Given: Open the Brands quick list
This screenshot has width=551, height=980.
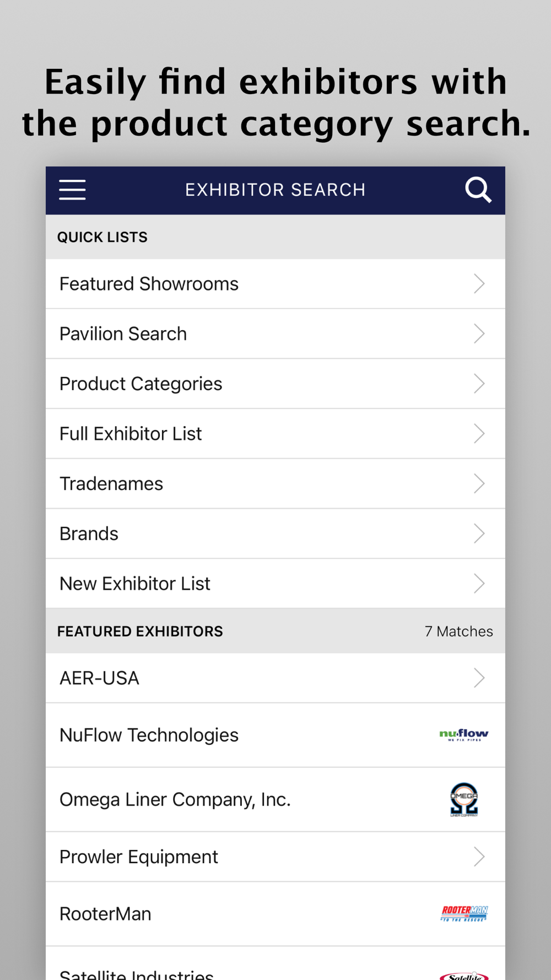Looking at the screenshot, I should click(89, 534).
